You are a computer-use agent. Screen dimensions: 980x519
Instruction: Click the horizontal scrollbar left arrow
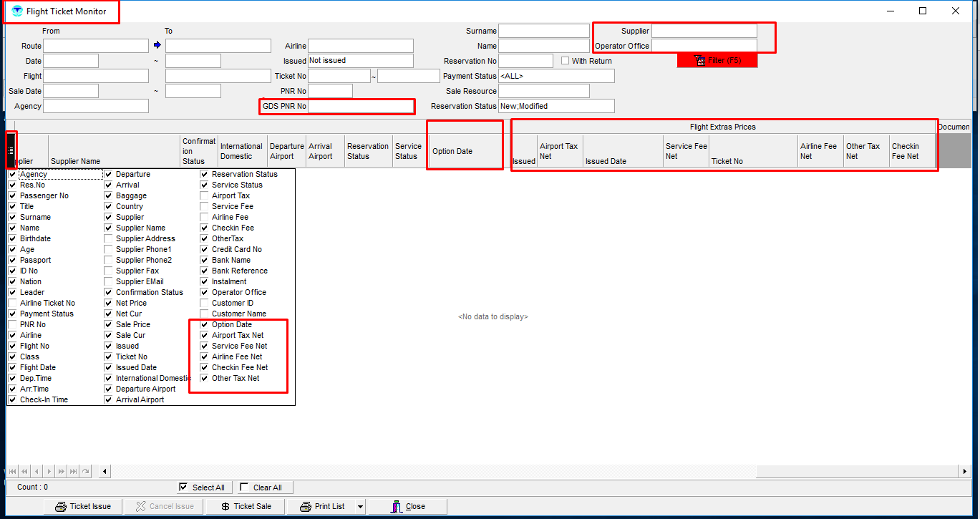coord(105,471)
